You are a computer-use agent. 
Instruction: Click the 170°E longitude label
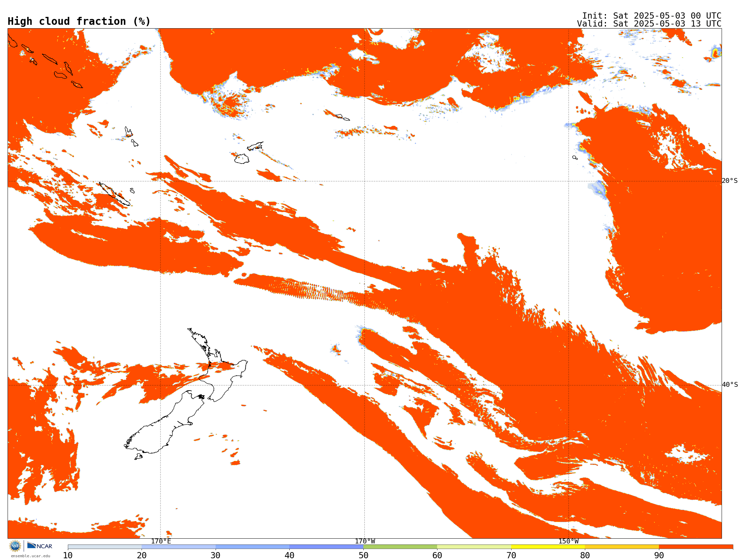pos(161,541)
